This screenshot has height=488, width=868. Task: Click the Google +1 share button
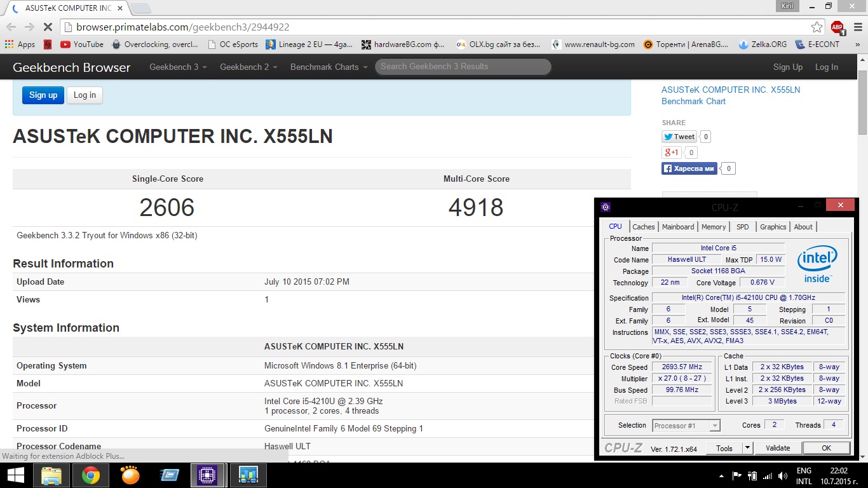[672, 152]
